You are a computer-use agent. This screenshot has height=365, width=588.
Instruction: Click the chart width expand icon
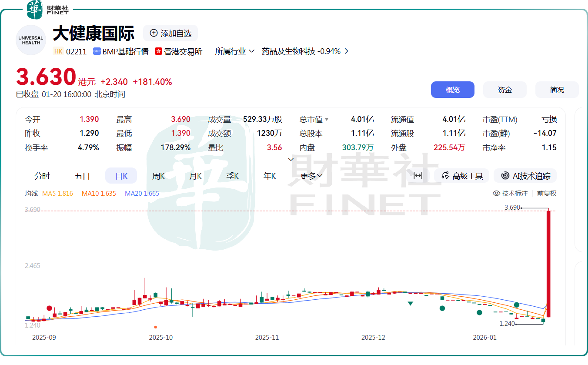[x=418, y=176]
